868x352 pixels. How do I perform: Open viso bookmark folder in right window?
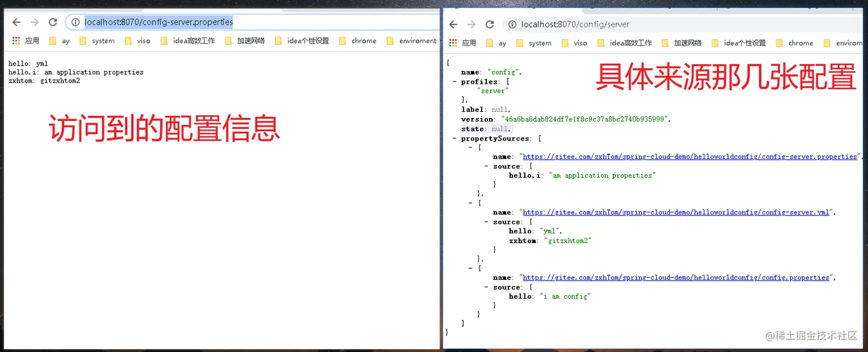[574, 43]
